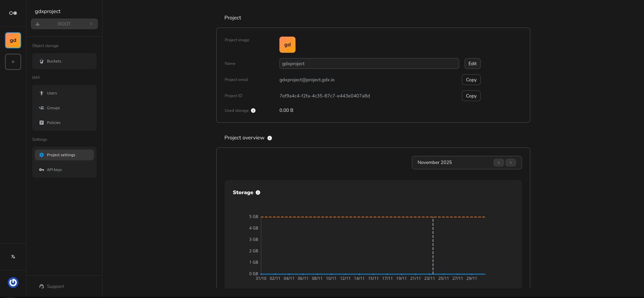
Task: Click the blue power icon
Action: (x=13, y=283)
